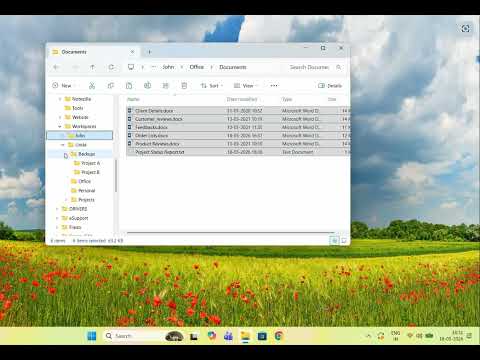
Task: Focus the taskbar Search box
Action: 143,336
